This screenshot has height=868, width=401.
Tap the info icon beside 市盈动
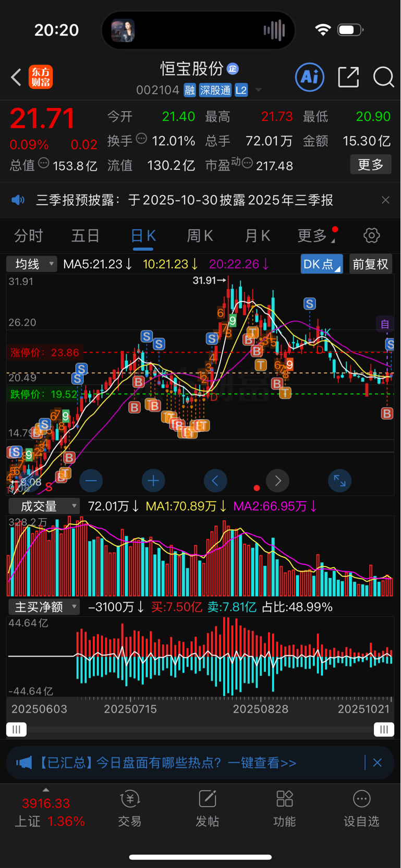247,163
